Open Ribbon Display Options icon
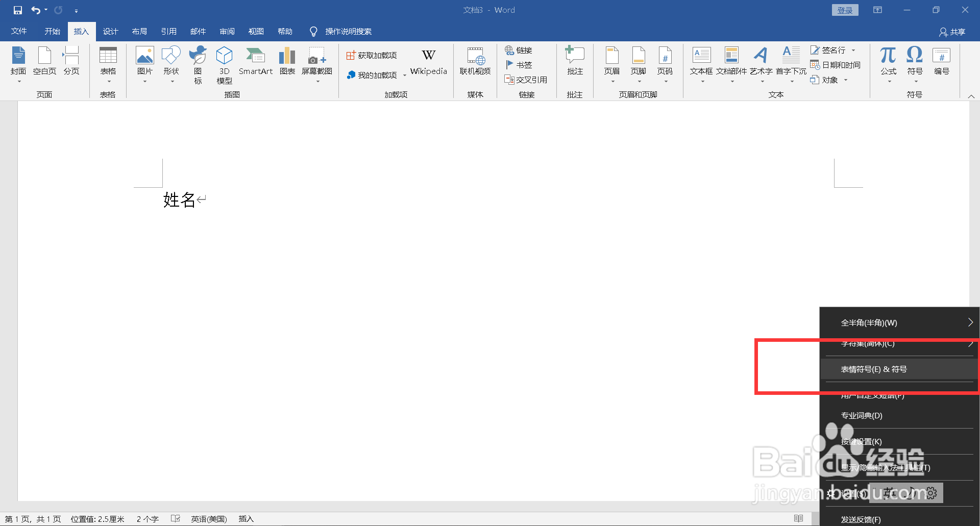980x526 pixels. coord(877,10)
